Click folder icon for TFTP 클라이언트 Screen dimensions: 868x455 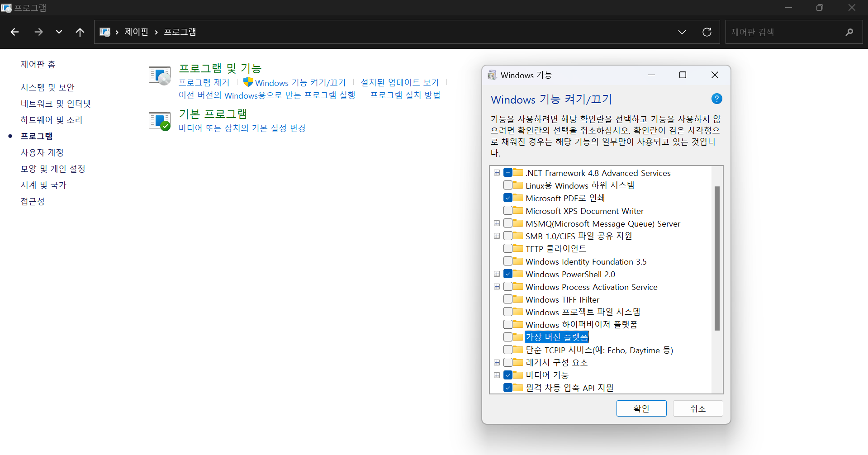point(518,248)
